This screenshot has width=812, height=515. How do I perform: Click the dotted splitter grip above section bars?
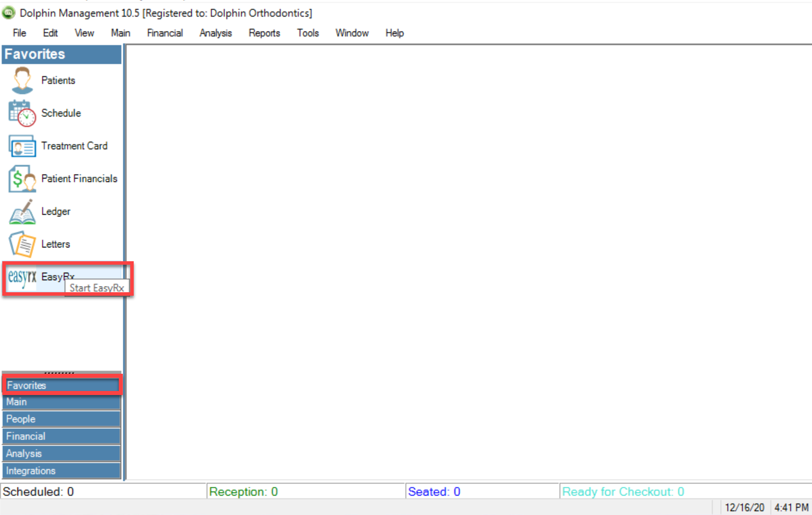59,373
